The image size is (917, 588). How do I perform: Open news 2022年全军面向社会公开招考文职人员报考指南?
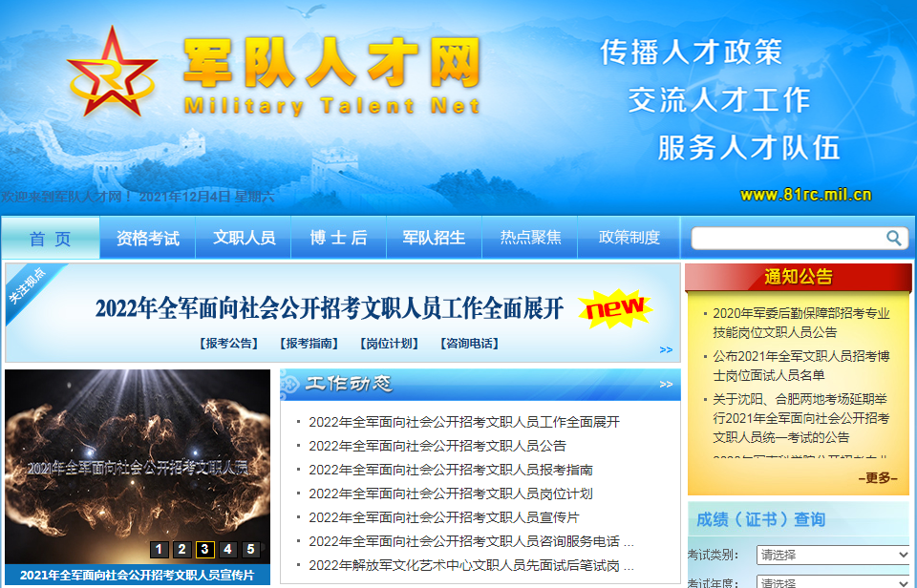(x=451, y=470)
